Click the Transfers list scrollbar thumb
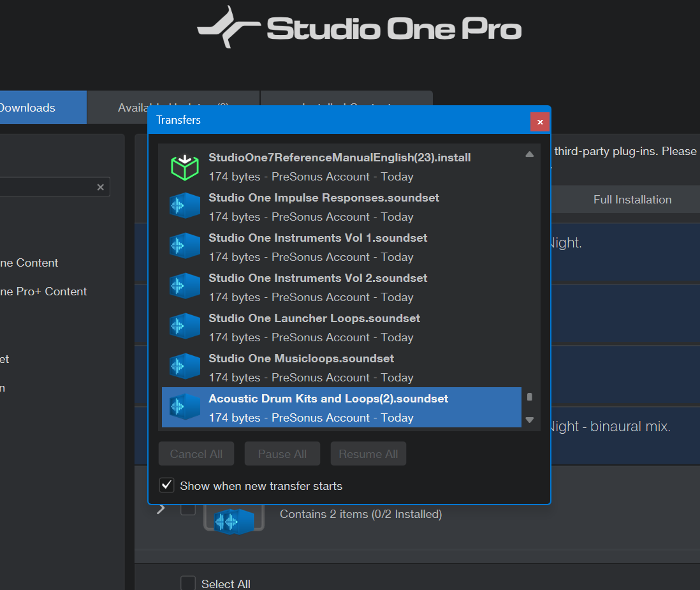The height and width of the screenshot is (590, 700). pos(530,397)
